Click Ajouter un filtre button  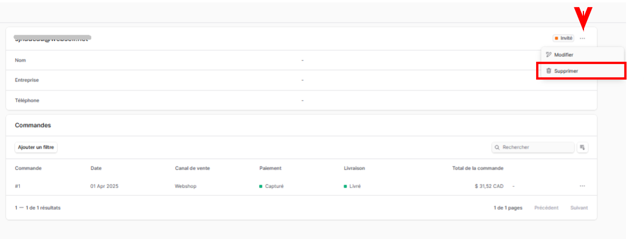pyautogui.click(x=36, y=147)
